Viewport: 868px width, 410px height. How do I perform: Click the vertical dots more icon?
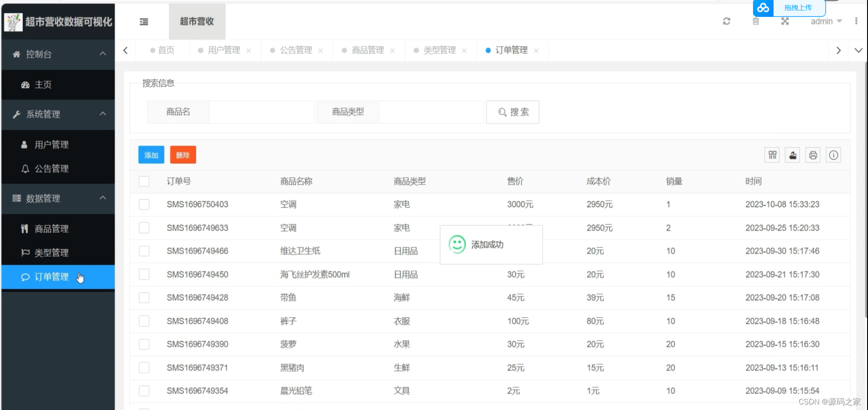[856, 21]
